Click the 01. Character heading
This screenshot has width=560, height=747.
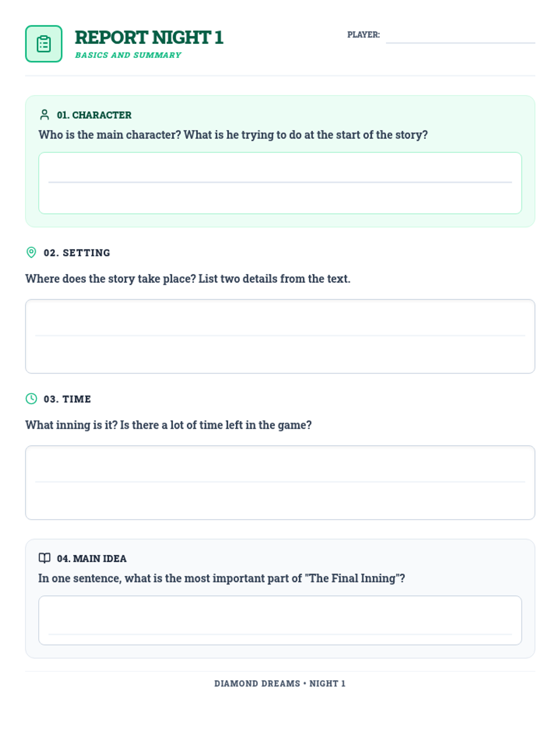[x=94, y=115]
